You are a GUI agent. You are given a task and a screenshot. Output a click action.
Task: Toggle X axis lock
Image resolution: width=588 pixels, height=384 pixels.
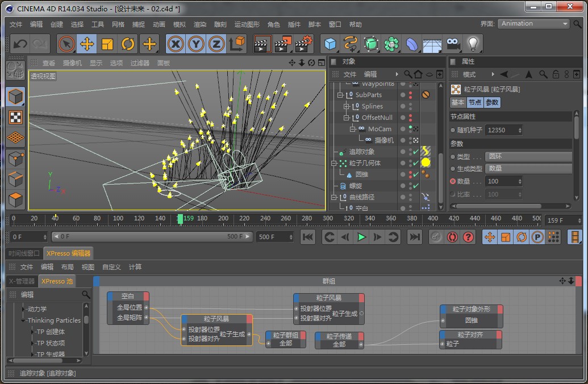pyautogui.click(x=176, y=44)
